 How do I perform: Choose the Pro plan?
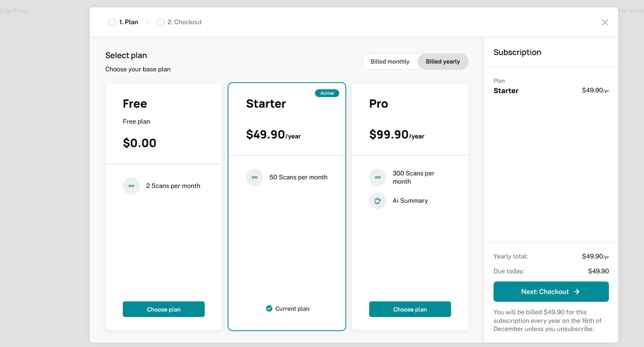pos(410,309)
